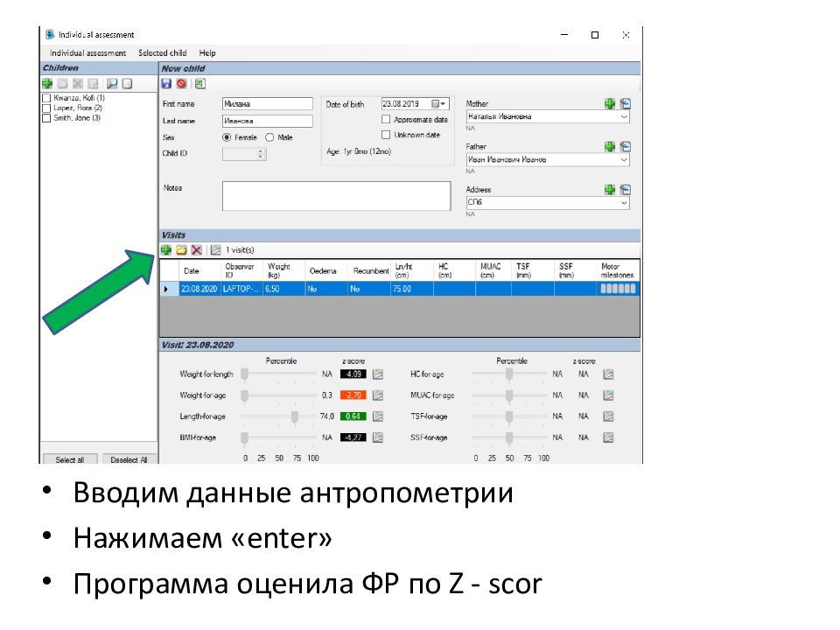Click the Recumbent column header

[x=369, y=271]
